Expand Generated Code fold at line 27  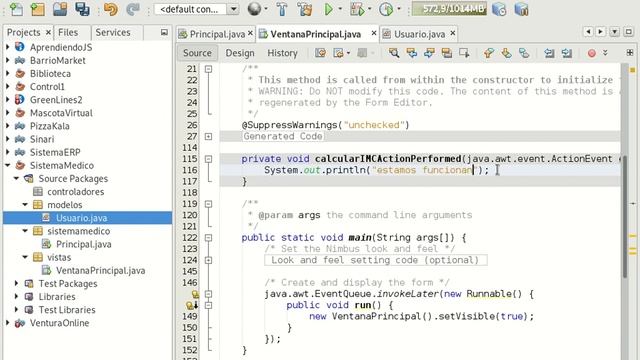click(x=209, y=136)
